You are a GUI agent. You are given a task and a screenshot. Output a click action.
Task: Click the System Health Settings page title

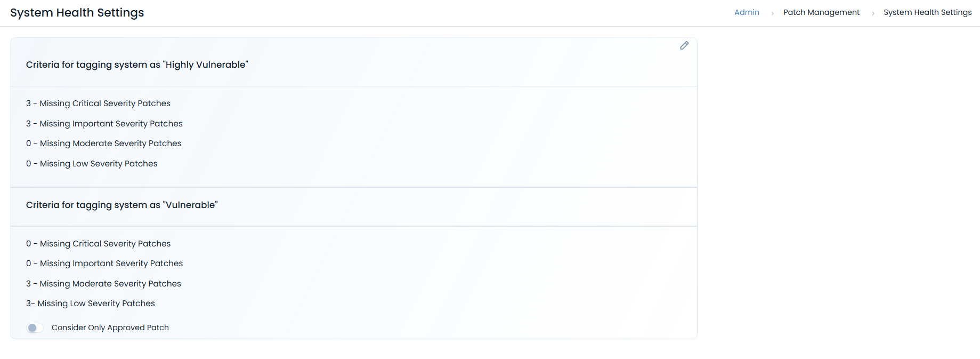tap(77, 12)
